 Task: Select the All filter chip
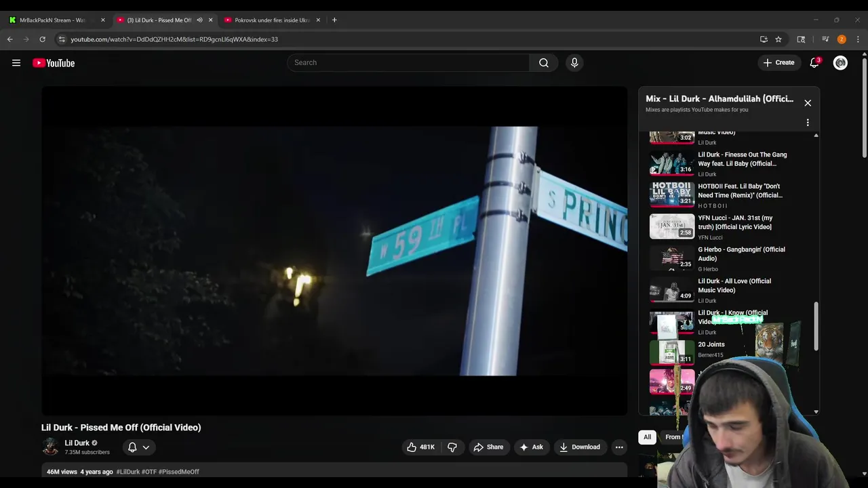pyautogui.click(x=647, y=437)
